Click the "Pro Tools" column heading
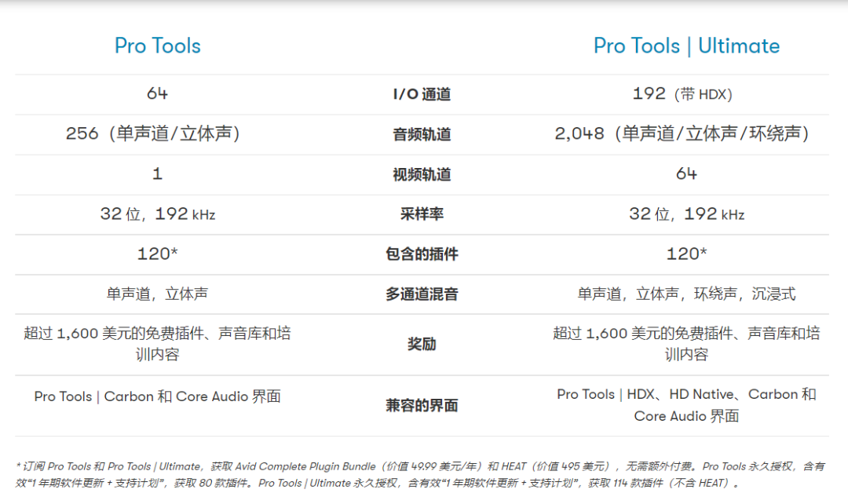848x504 pixels. coord(157,46)
